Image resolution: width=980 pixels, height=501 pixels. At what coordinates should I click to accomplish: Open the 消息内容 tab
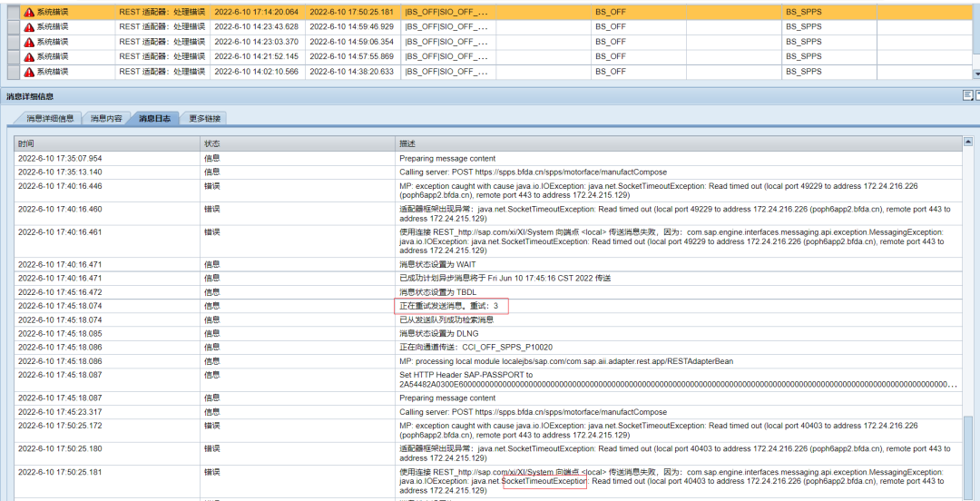click(x=105, y=118)
